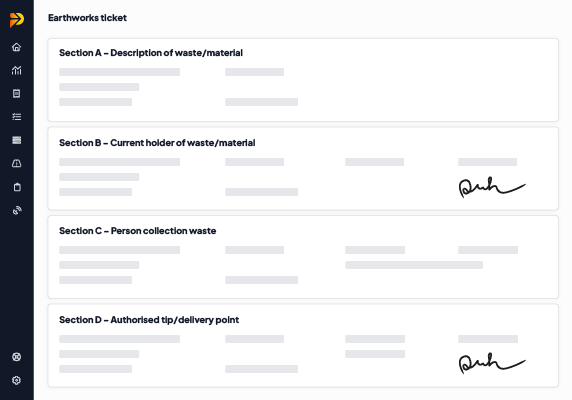The height and width of the screenshot is (400, 572).
Task: Click the orange app logo in sidebar
Action: (x=17, y=20)
